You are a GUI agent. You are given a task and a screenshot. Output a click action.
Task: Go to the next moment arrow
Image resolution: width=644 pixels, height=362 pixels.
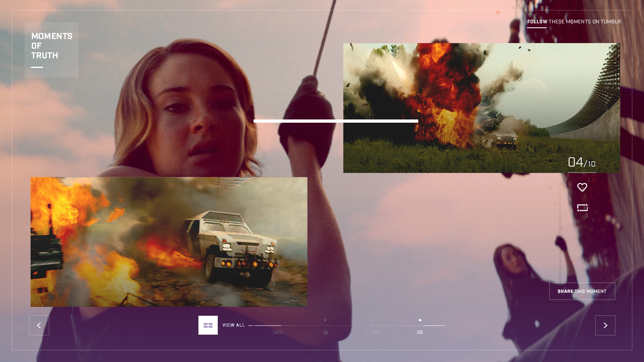coord(605,325)
